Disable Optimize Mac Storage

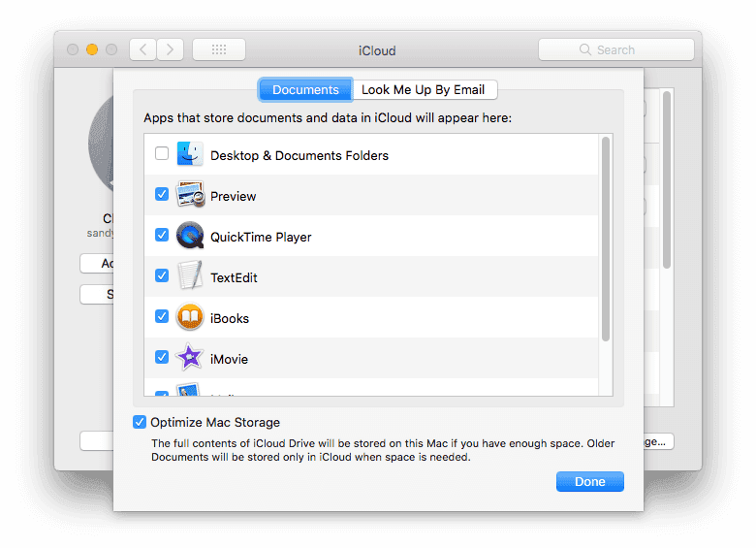142,422
